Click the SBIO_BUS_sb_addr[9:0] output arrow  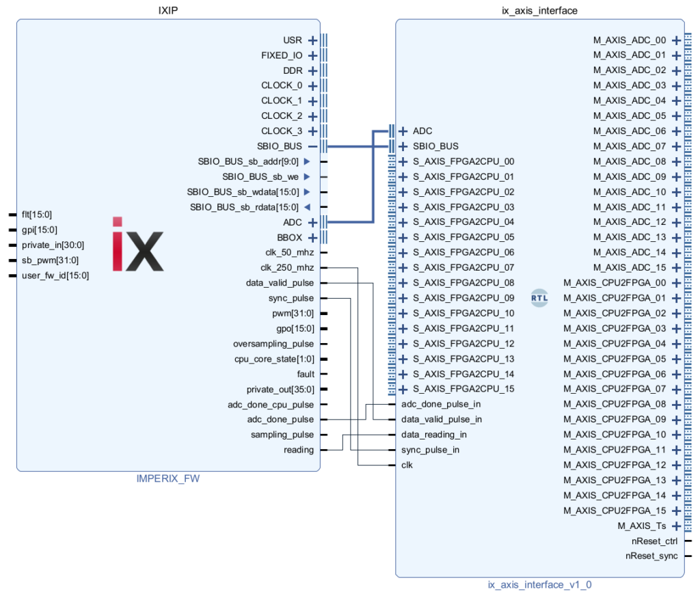click(307, 161)
